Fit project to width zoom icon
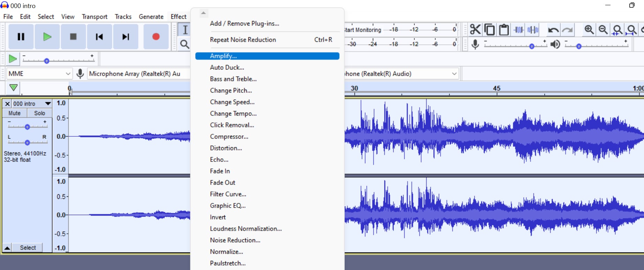This screenshot has width=644, height=270. click(631, 30)
